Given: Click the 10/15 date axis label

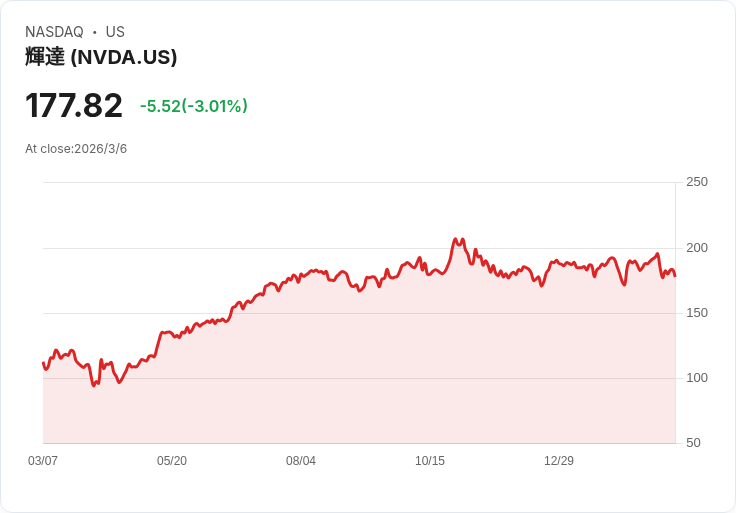Looking at the screenshot, I should pos(430,461).
